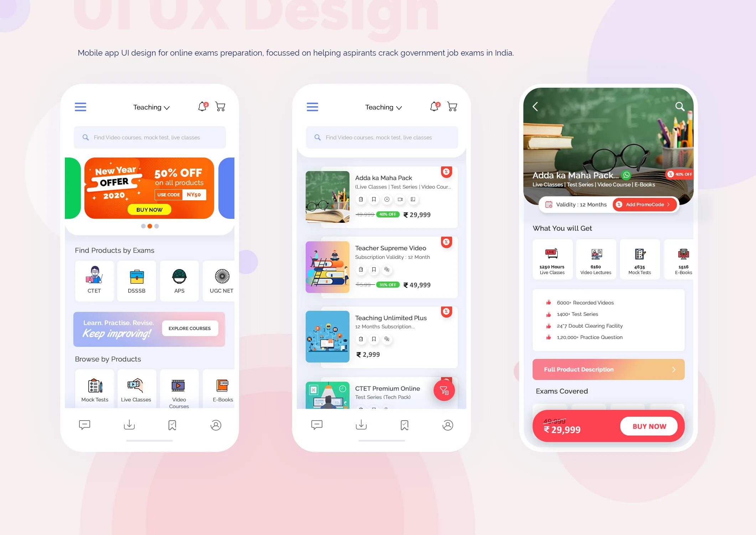756x535 pixels.
Task: Click EXPLORE COURSES button
Action: (x=190, y=328)
